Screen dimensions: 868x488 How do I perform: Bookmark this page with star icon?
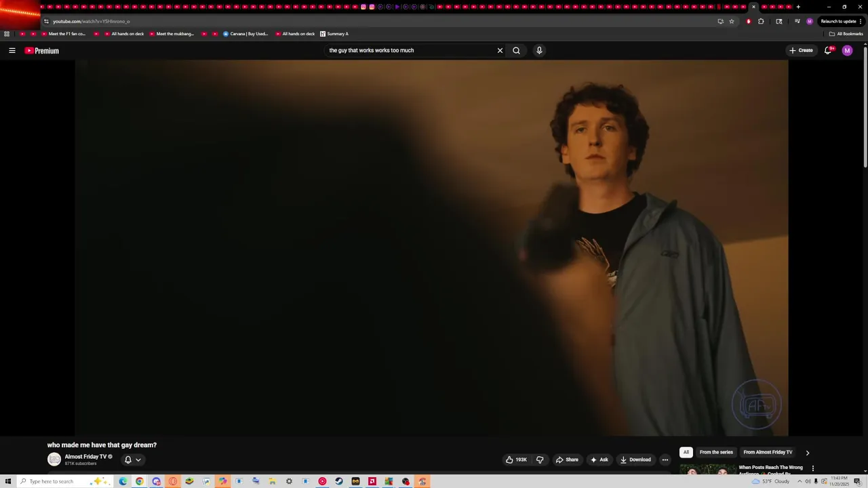point(732,21)
